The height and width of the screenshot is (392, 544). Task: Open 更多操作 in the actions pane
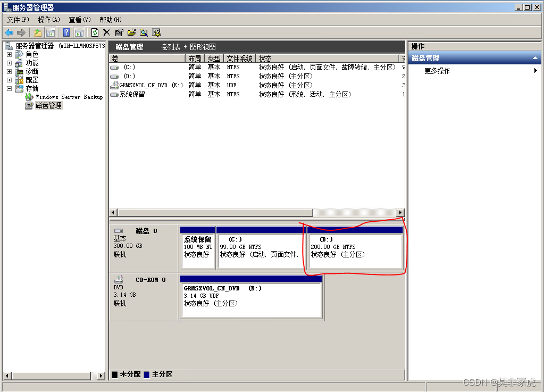pos(437,71)
